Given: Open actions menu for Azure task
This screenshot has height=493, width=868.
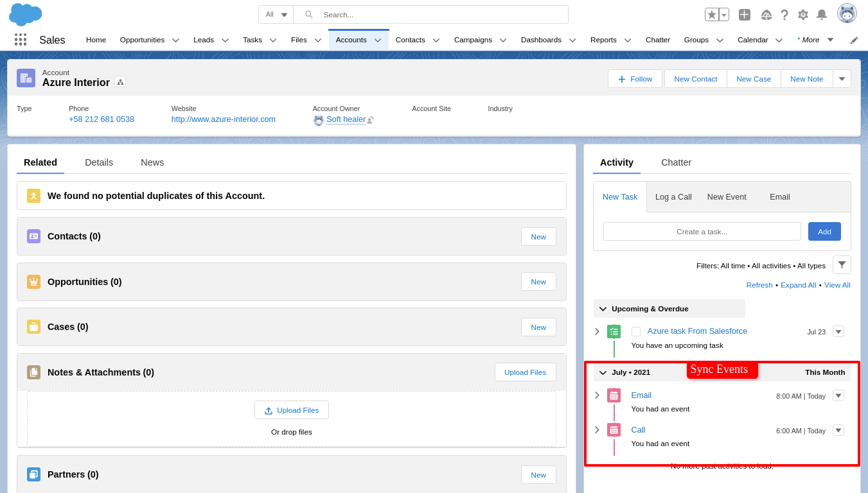Looking at the screenshot, I should (x=838, y=331).
